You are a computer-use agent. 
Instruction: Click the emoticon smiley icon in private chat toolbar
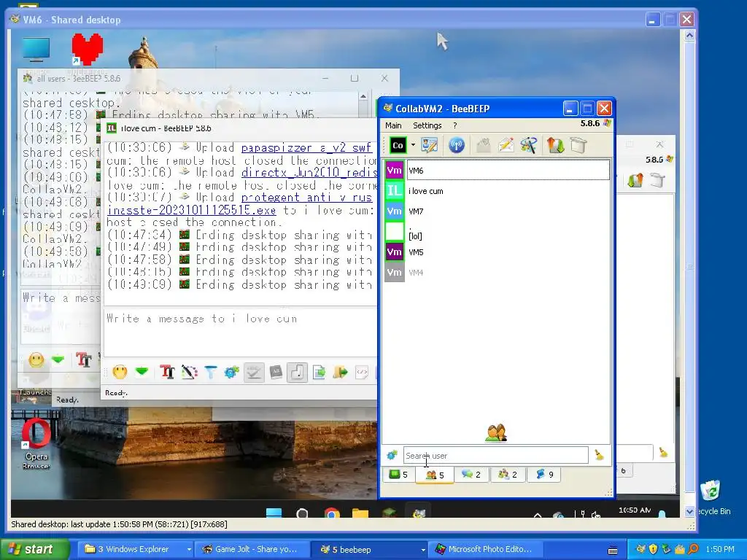(x=120, y=372)
